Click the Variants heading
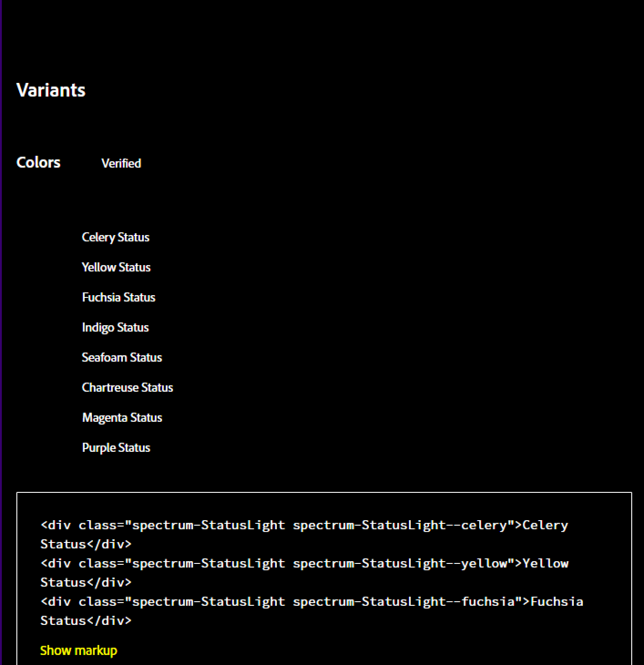The height and width of the screenshot is (665, 644). [x=51, y=90]
